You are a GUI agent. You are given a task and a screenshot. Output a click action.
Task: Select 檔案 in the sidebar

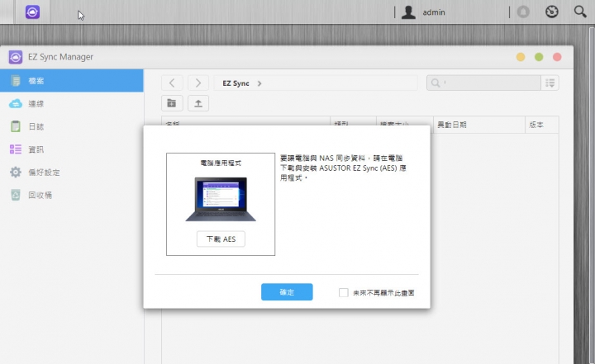point(72,81)
